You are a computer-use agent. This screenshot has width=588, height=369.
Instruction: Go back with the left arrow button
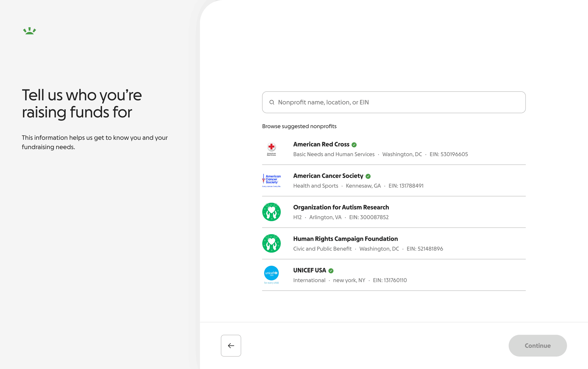[x=231, y=345]
